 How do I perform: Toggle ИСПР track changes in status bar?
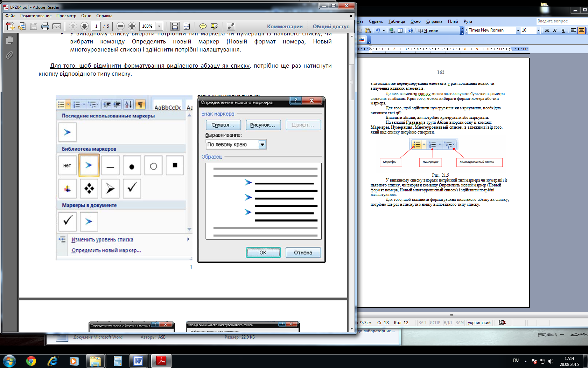pyautogui.click(x=435, y=322)
